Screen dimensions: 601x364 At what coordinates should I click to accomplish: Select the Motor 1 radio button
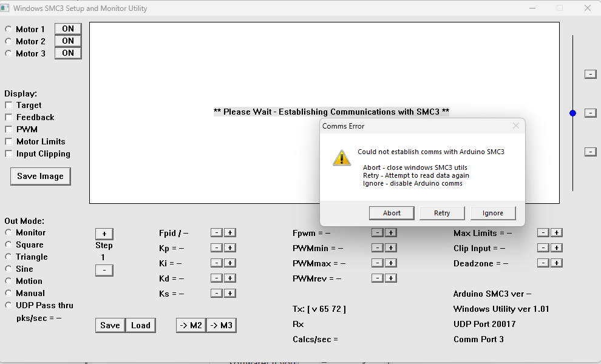(8, 29)
